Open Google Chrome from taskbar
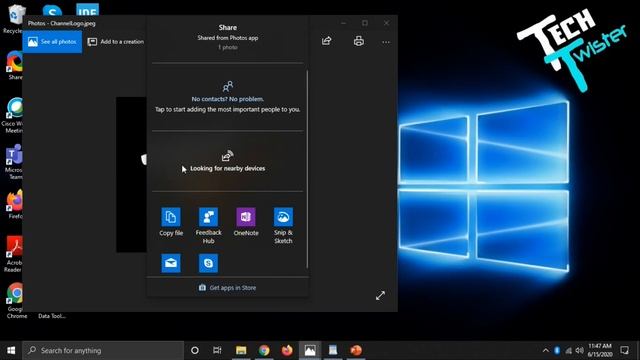The width and height of the screenshot is (640, 360). coord(264,350)
